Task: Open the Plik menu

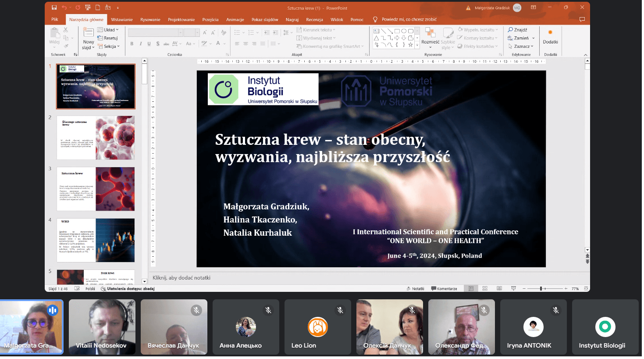Action: (x=55, y=19)
